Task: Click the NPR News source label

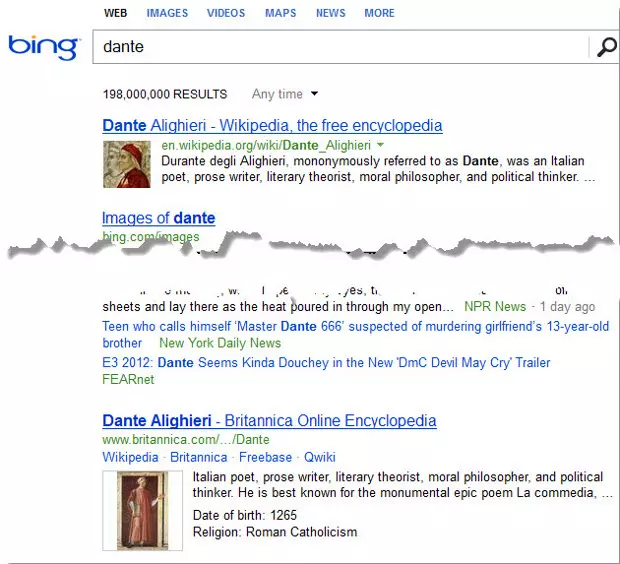Action: (495, 307)
